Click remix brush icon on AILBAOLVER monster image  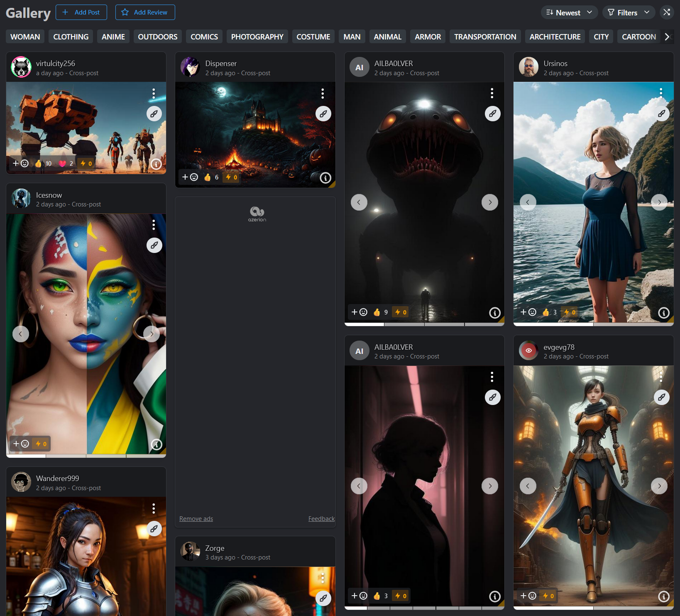click(x=492, y=113)
